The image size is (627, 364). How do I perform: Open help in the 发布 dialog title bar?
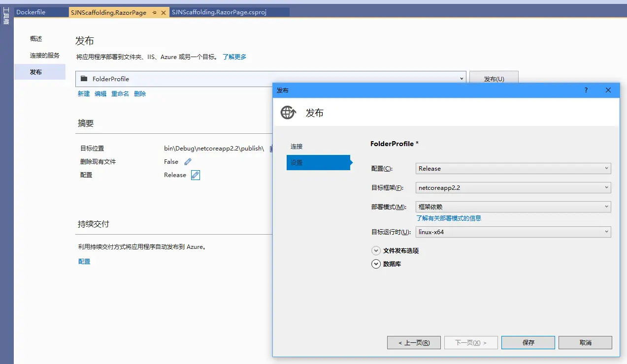click(586, 90)
